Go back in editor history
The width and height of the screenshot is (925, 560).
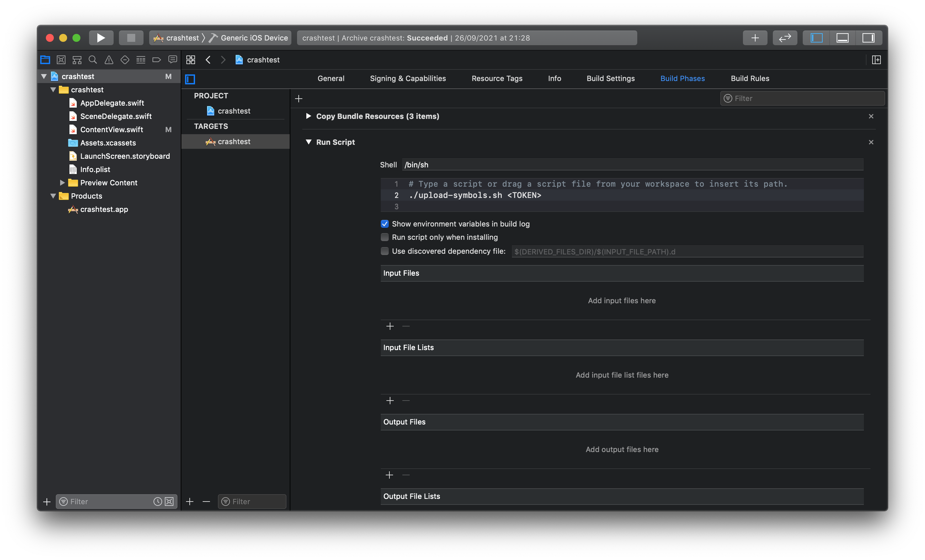[x=208, y=60]
